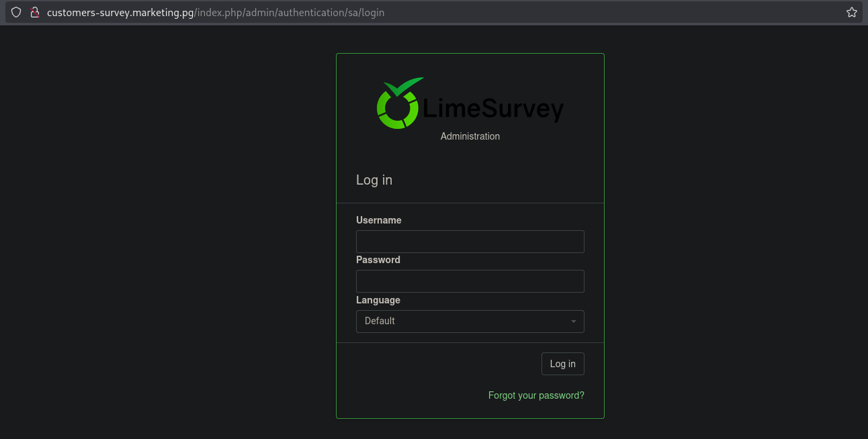Click the Administration subtitle text
Screen dimensions: 868x439
coord(470,136)
